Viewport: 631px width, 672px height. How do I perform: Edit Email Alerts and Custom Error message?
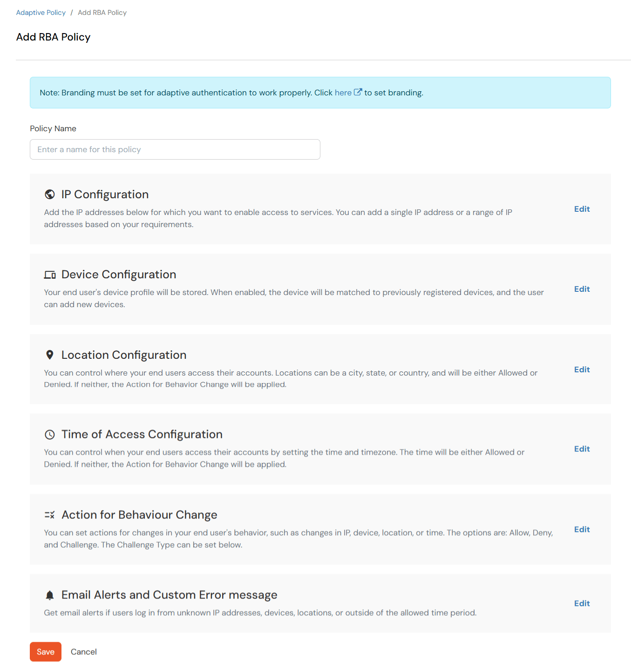[x=582, y=603]
